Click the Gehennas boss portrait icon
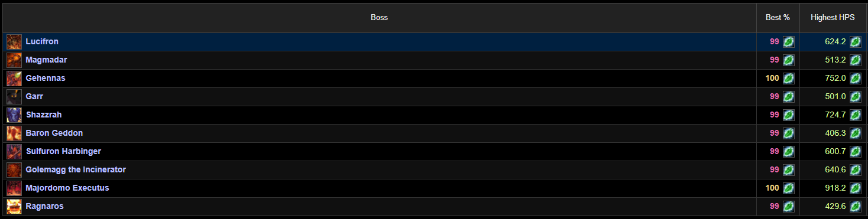The height and width of the screenshot is (219, 868). point(14,79)
